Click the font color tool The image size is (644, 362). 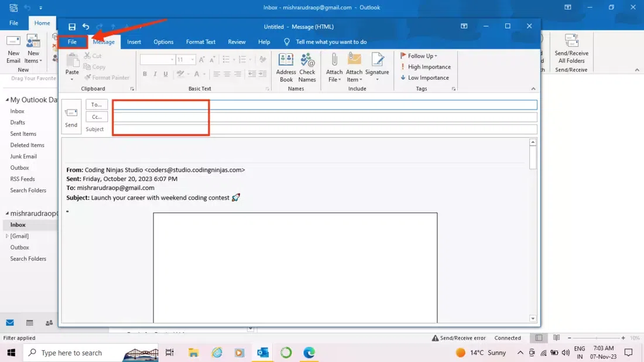coord(197,74)
